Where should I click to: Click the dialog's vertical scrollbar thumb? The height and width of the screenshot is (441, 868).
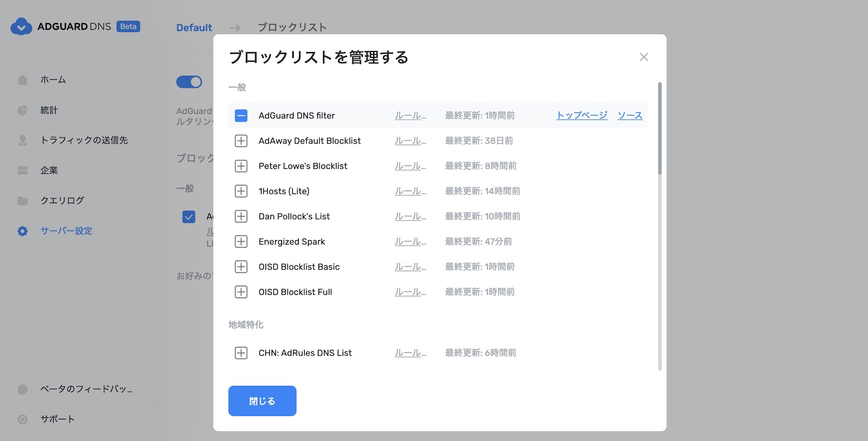pos(660,128)
